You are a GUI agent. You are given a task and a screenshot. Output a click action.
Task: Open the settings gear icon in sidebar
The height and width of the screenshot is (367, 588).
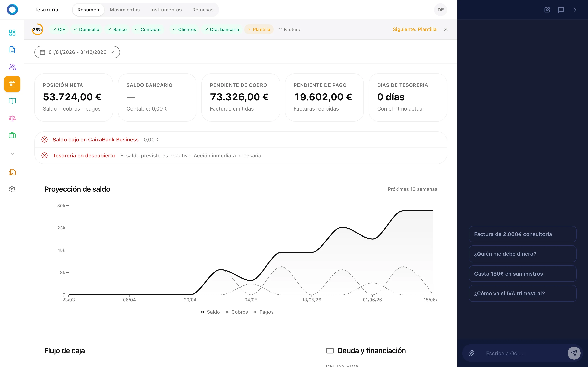point(12,189)
